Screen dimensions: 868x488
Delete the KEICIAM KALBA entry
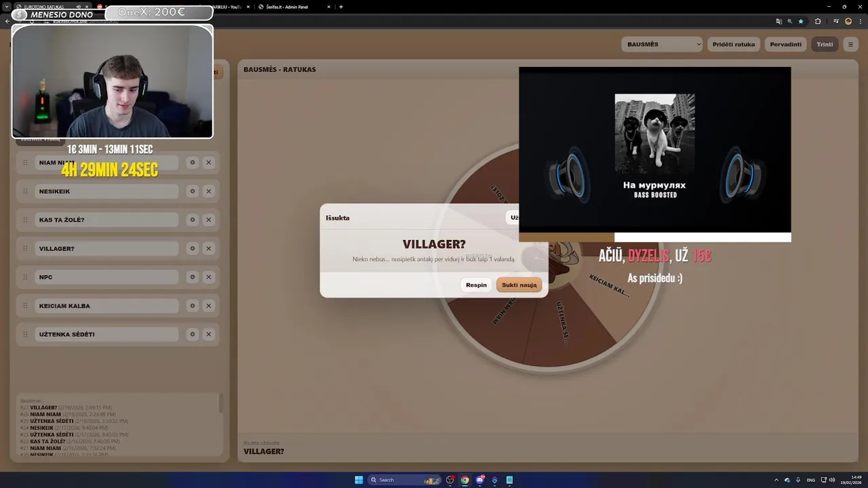(209, 306)
